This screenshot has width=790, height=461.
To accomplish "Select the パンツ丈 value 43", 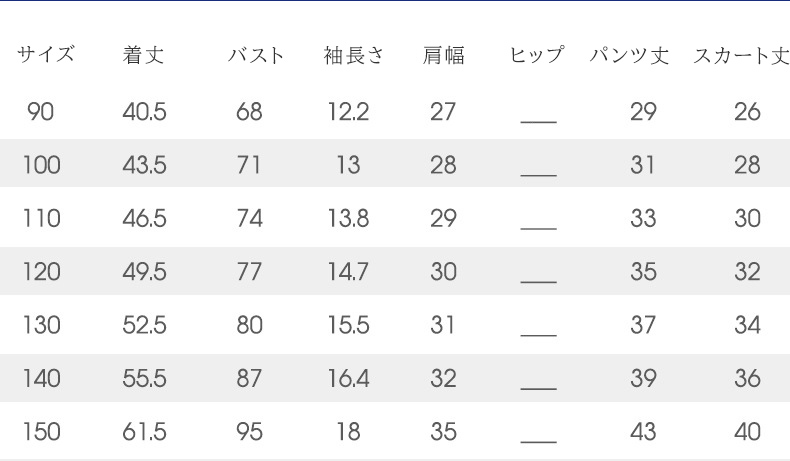I will [643, 432].
